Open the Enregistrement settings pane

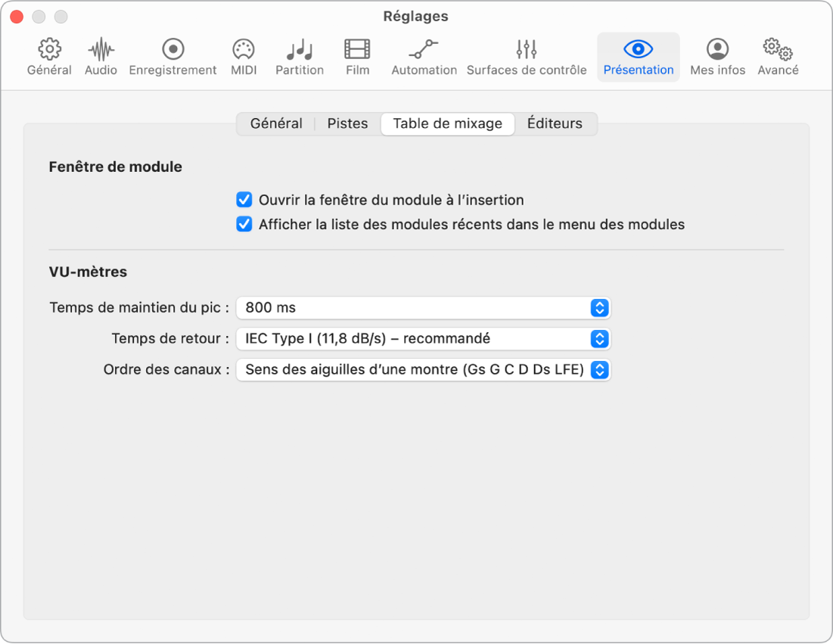click(x=173, y=56)
